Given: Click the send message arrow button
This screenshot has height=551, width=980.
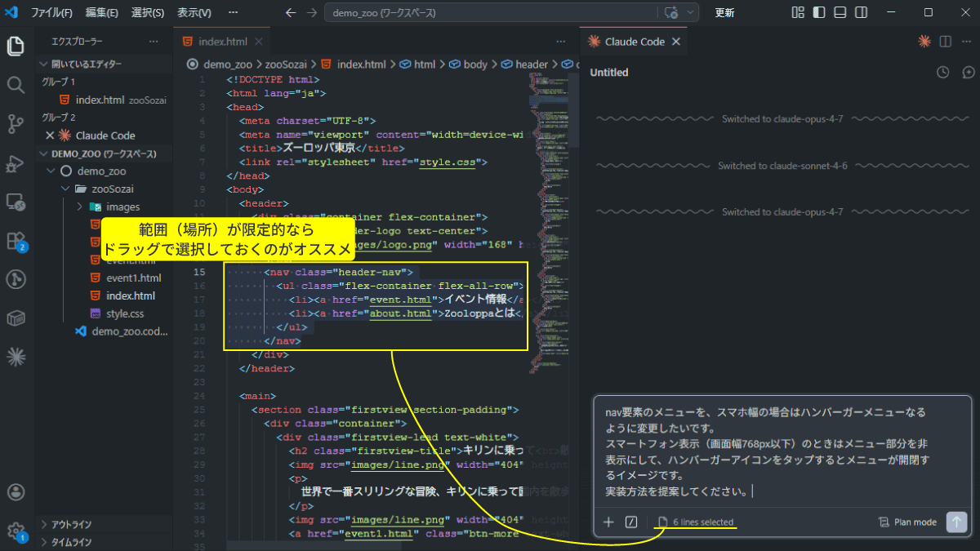Looking at the screenshot, I should click(x=956, y=522).
